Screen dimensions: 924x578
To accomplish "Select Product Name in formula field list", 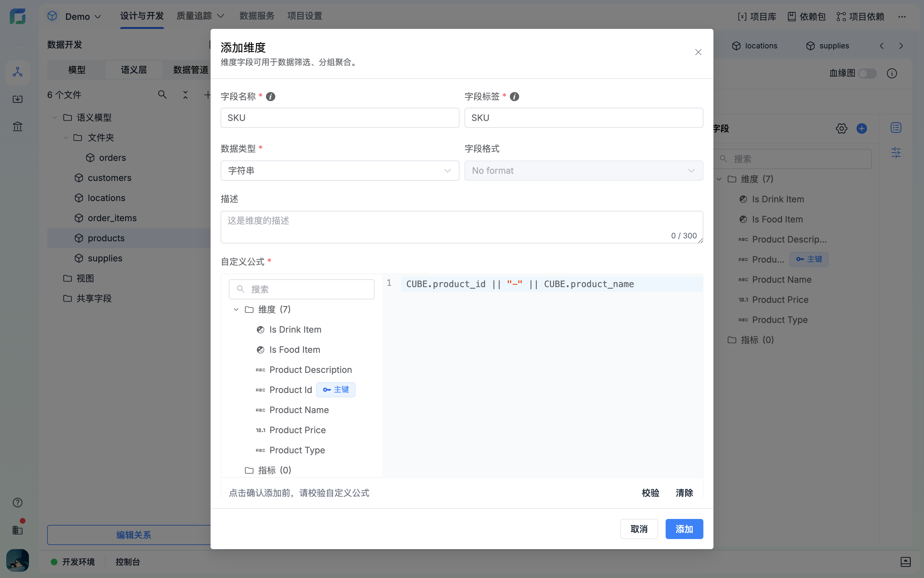I will pos(299,410).
